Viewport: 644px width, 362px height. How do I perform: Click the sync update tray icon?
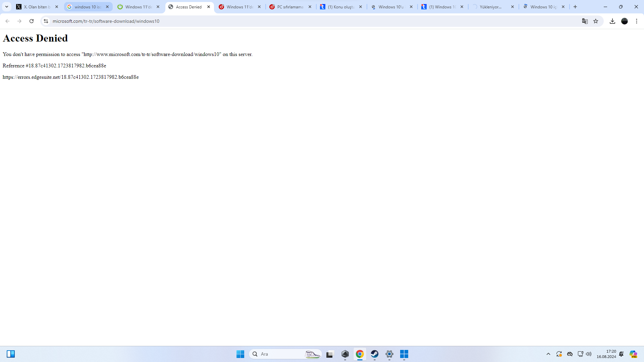(x=559, y=354)
